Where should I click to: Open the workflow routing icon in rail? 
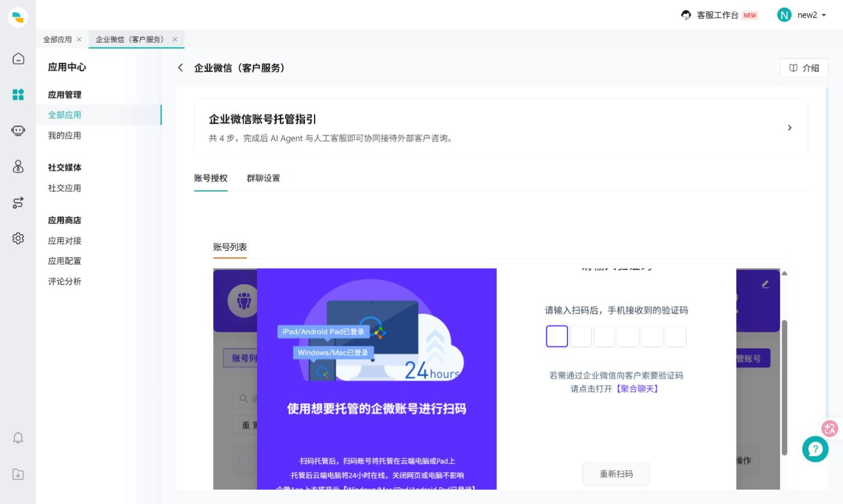[18, 203]
